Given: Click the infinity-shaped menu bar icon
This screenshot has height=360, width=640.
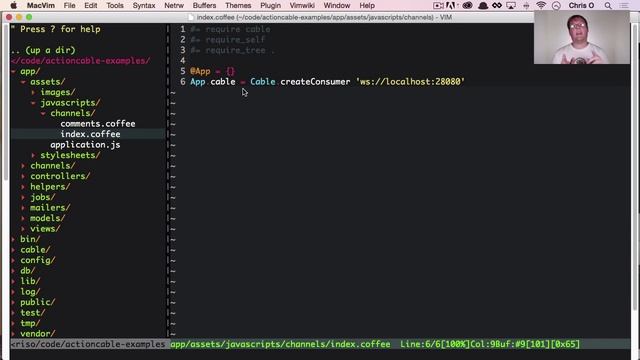Looking at the screenshot, I should (497, 5).
